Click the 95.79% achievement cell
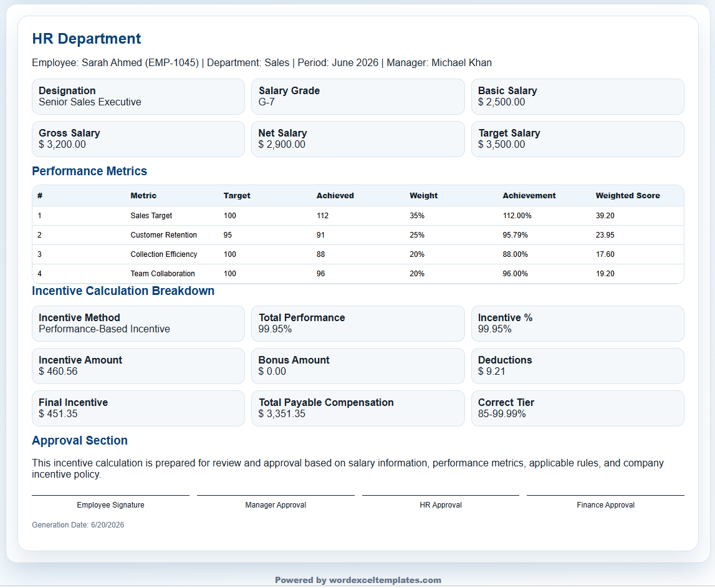 (x=516, y=235)
